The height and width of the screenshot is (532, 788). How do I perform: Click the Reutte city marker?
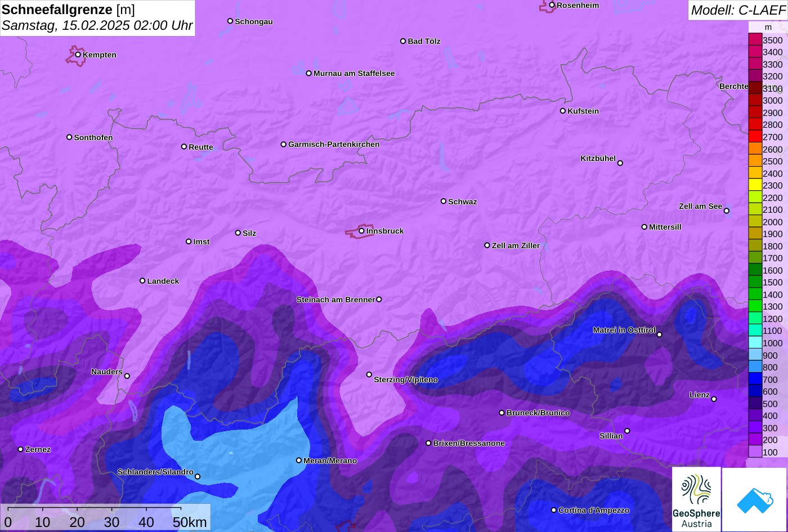click(184, 146)
